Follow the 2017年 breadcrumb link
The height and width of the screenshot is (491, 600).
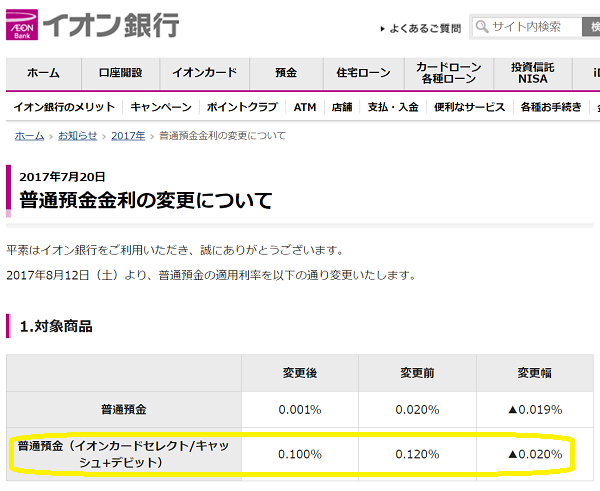[128, 136]
